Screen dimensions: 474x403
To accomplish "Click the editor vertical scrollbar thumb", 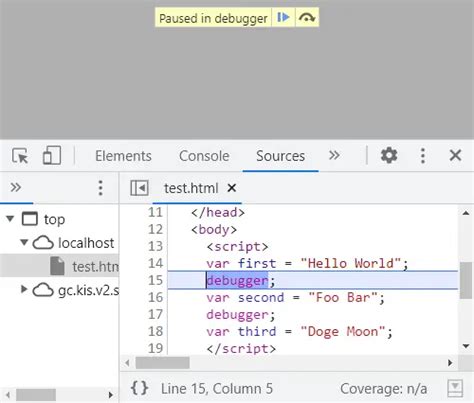I will click(466, 280).
